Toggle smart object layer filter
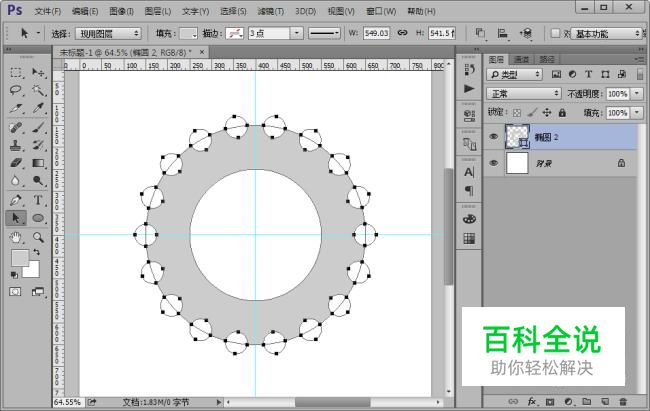 [x=622, y=74]
